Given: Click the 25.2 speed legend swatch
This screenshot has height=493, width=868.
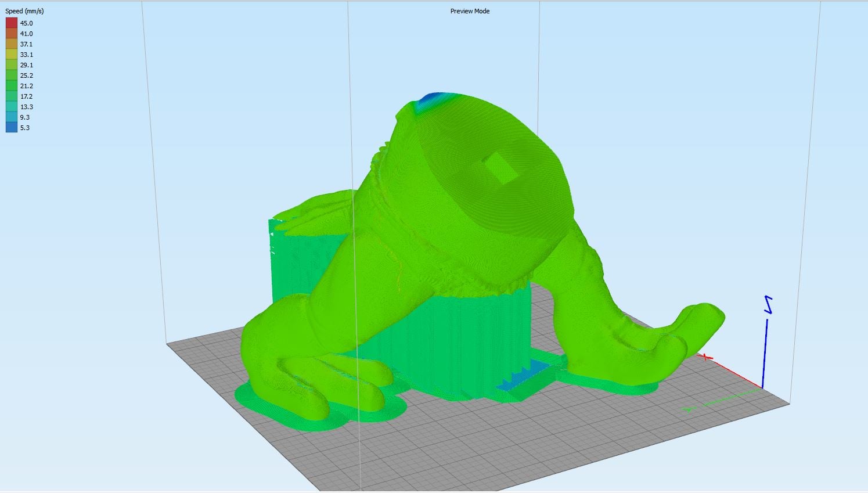Looking at the screenshot, I should pos(12,75).
